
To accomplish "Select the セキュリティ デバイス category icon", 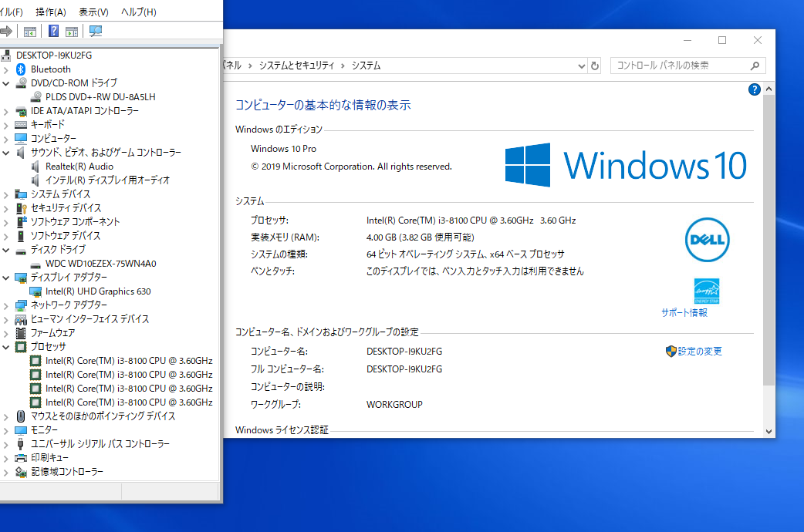I will [21, 208].
